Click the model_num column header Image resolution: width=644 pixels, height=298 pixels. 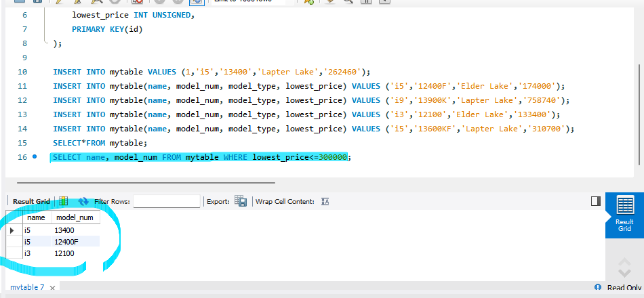click(x=75, y=217)
